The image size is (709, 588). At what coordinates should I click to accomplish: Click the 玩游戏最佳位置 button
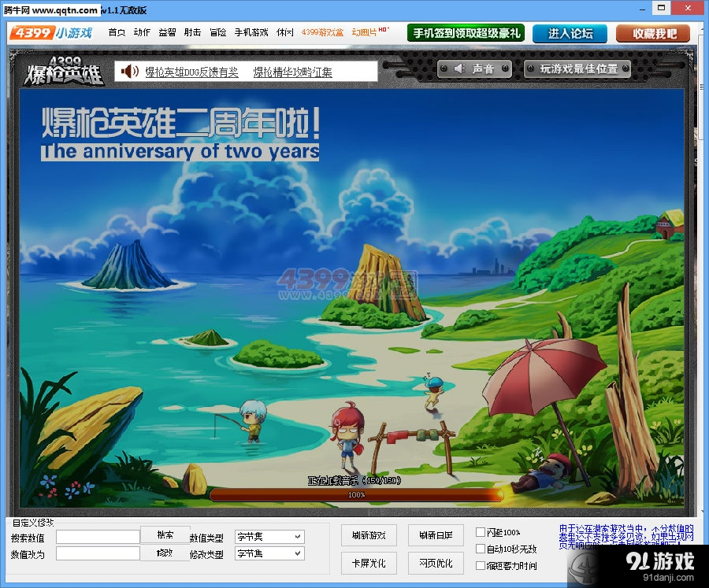[577, 68]
